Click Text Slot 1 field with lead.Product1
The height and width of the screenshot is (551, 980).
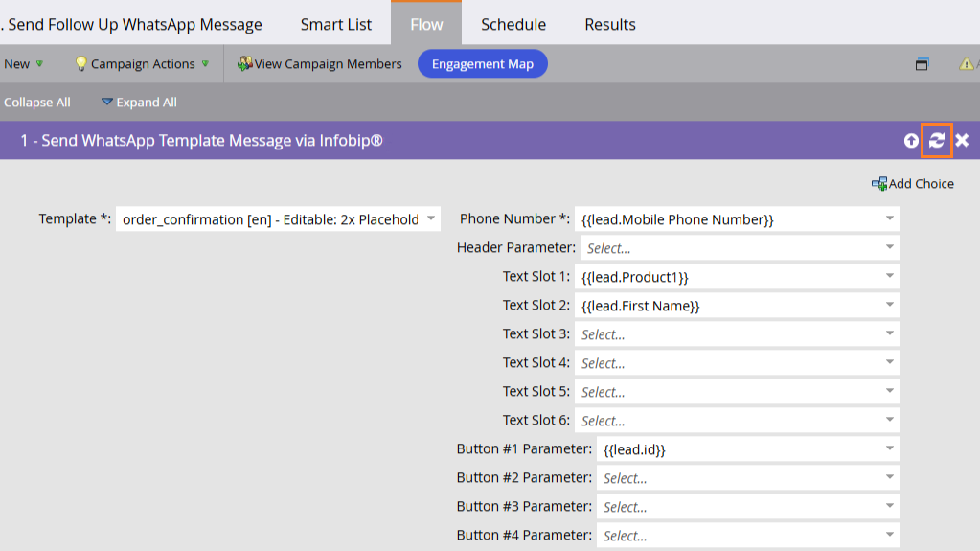(x=737, y=276)
